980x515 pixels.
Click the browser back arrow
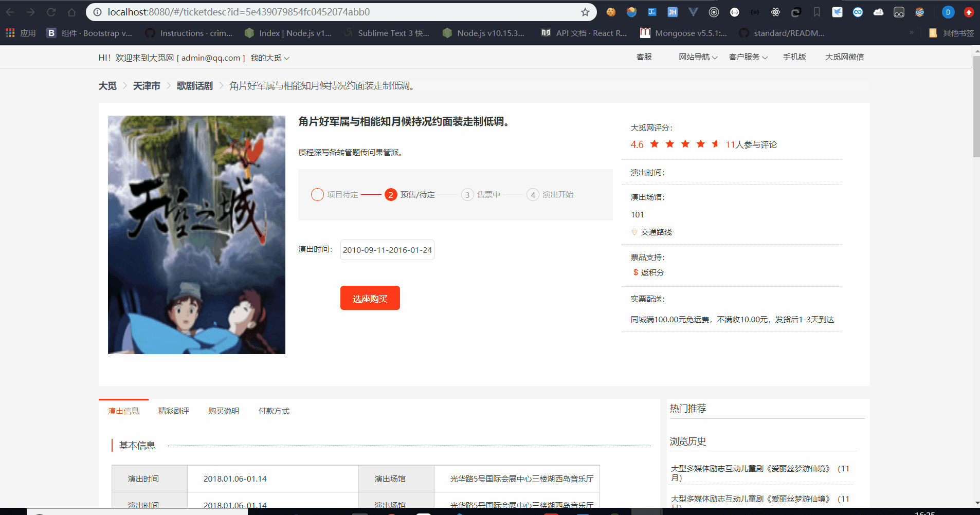(10, 12)
